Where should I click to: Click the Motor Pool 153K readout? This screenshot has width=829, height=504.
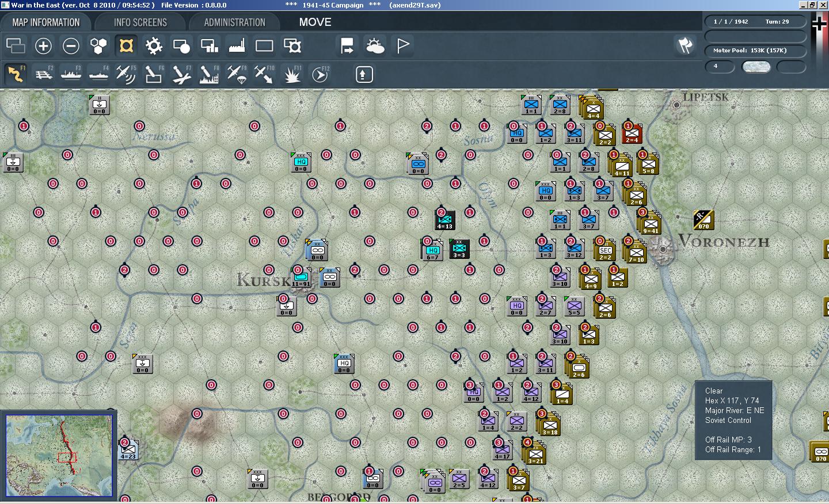(755, 50)
